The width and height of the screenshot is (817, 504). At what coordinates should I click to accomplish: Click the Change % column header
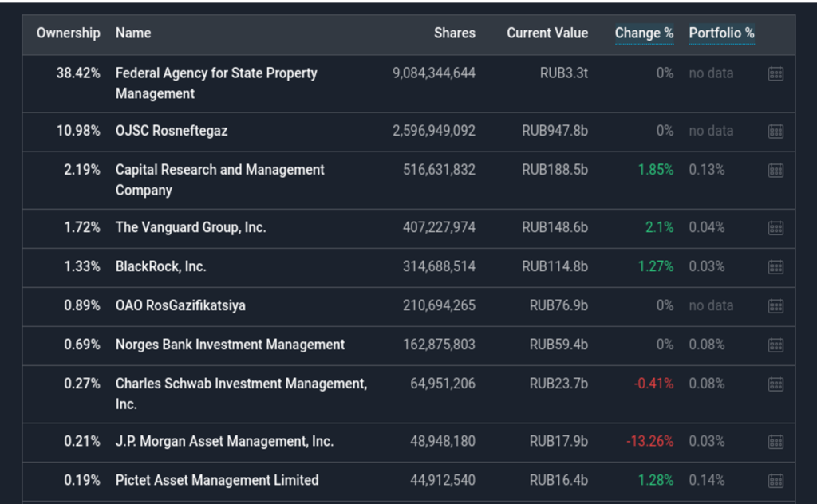(644, 33)
